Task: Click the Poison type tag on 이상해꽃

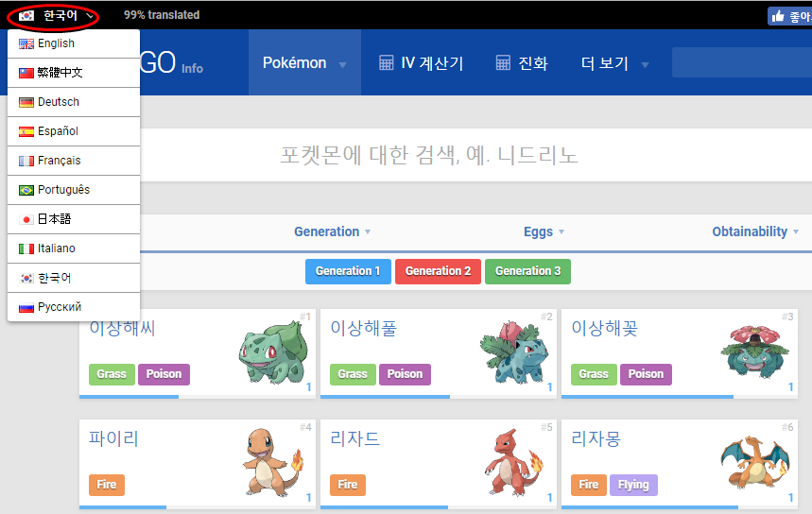Action: click(x=646, y=374)
